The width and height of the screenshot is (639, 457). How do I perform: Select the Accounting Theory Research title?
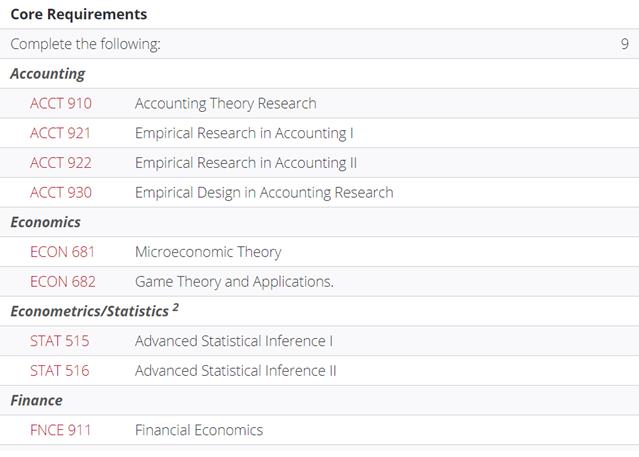[225, 104]
